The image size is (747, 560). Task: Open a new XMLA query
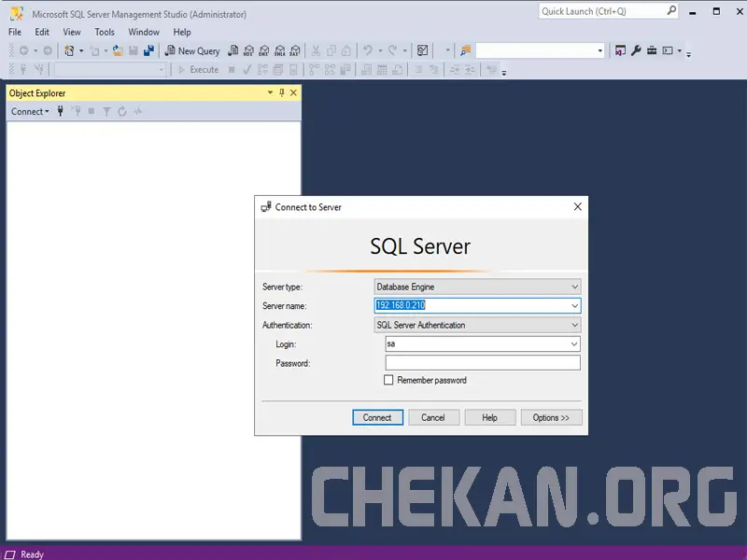click(279, 50)
